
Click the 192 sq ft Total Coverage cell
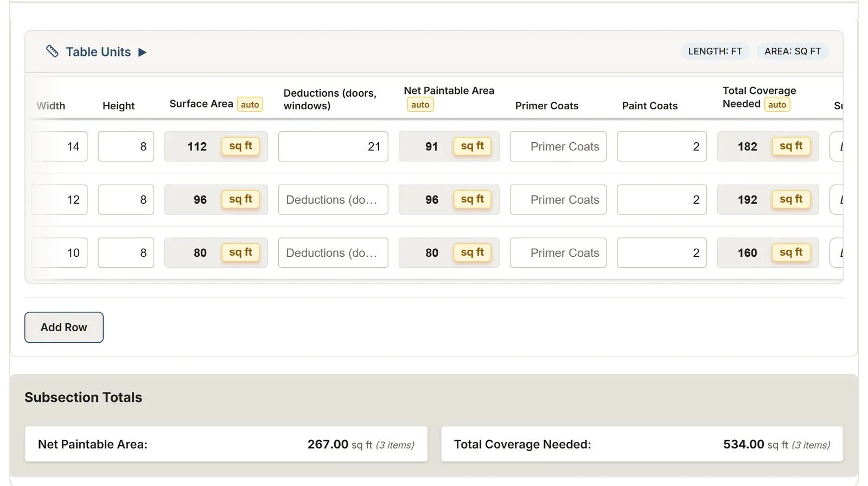[x=768, y=200]
